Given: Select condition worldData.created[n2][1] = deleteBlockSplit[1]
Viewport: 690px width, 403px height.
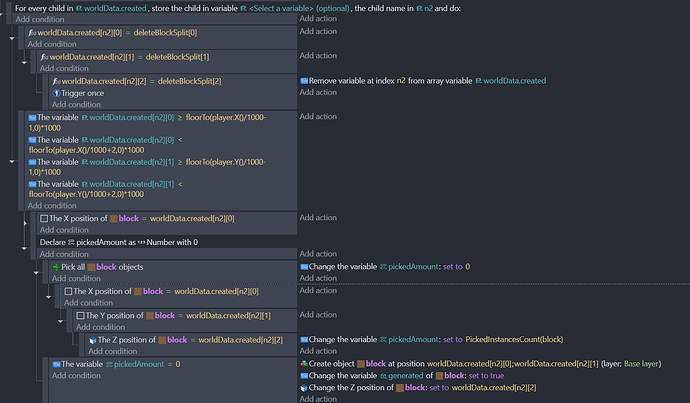Looking at the screenshot, I should tap(125, 57).
